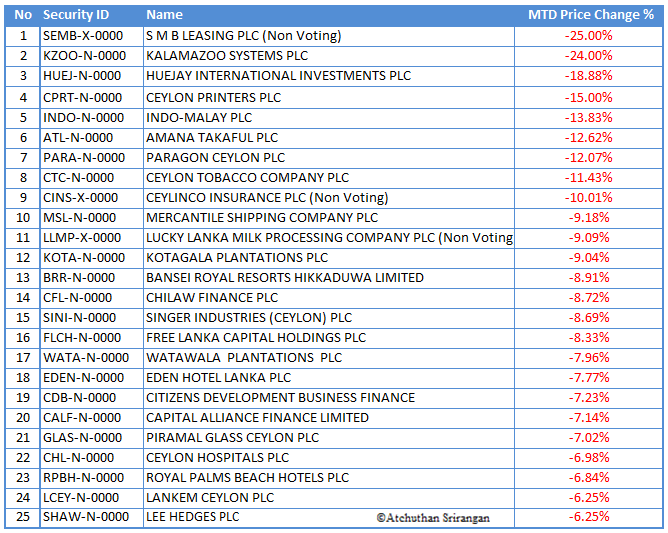668x533 pixels.
Task: Click 'KALAMAZOO SYSTEMS PLC' name cell
Action: [x=227, y=56]
